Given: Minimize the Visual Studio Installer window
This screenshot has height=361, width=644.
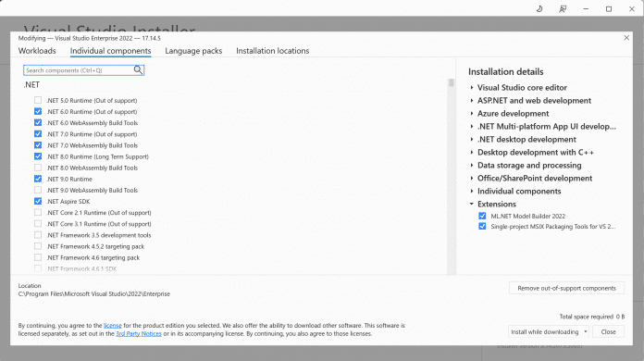Looking at the screenshot, I should coord(586,8).
